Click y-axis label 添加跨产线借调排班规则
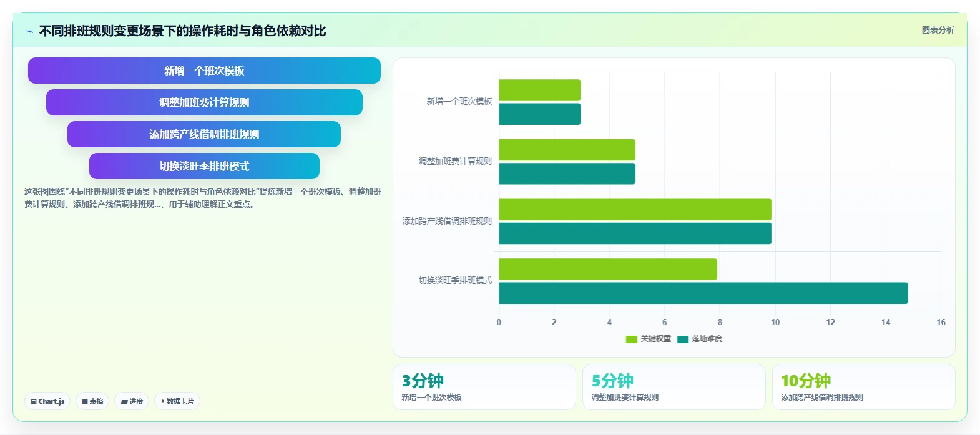This screenshot has height=435, width=980. [447, 221]
